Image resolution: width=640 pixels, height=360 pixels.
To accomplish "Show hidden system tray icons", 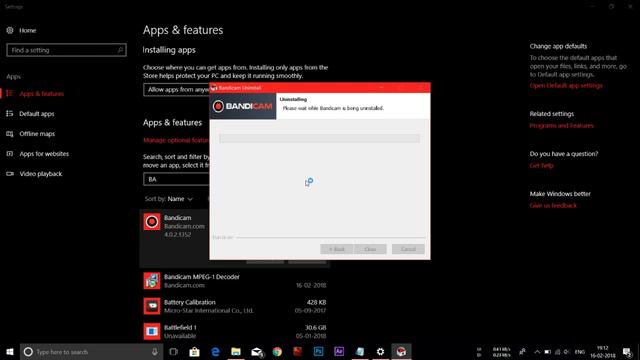I will 537,352.
